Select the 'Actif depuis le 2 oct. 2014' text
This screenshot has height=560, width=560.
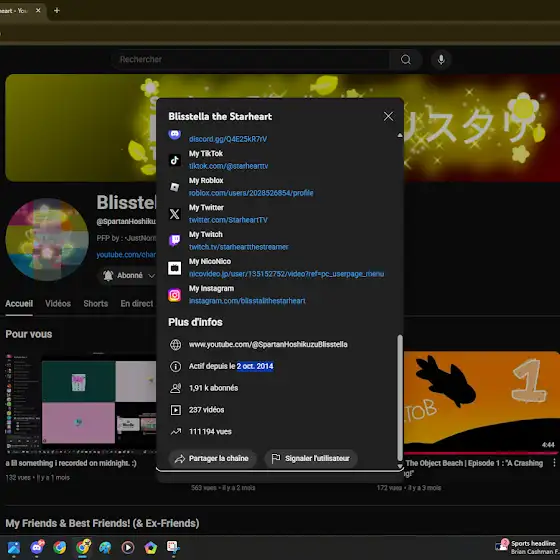click(231, 366)
